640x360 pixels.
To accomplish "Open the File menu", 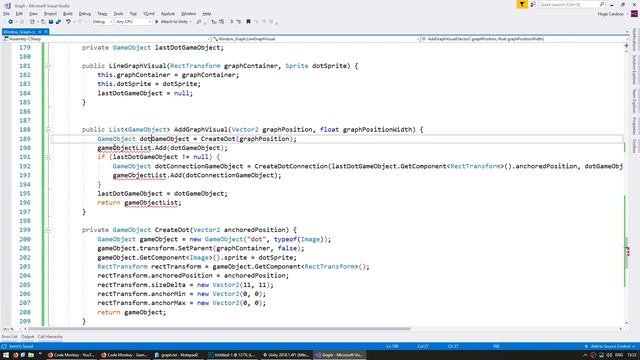I will click(6, 14).
